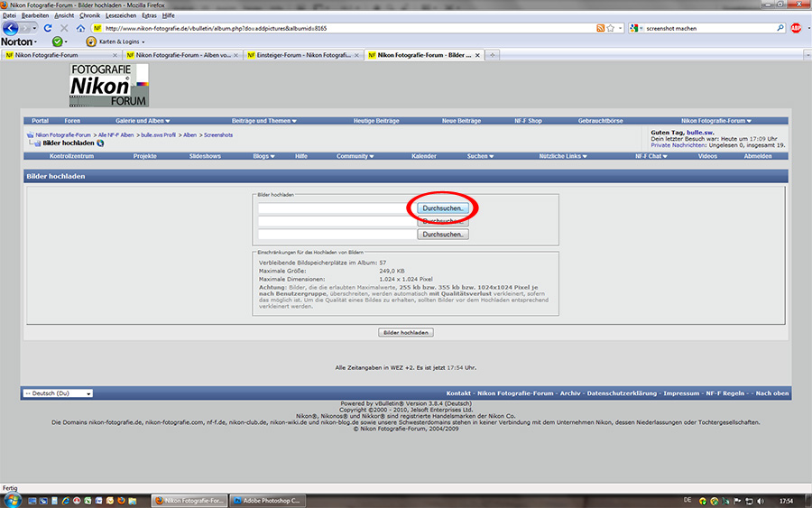Expand the Nützliche Links menu
Screen dimensions: 812x508
pyautogui.click(x=563, y=156)
